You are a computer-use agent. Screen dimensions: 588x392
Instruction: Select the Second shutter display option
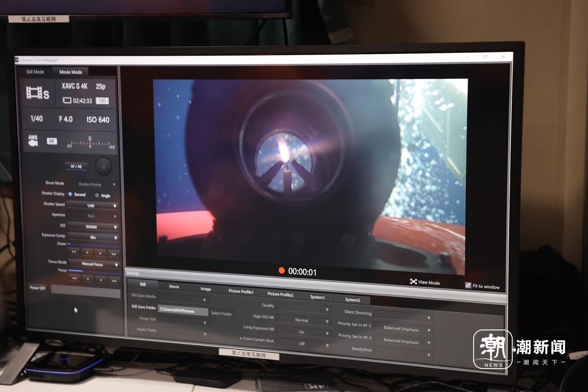click(x=70, y=194)
